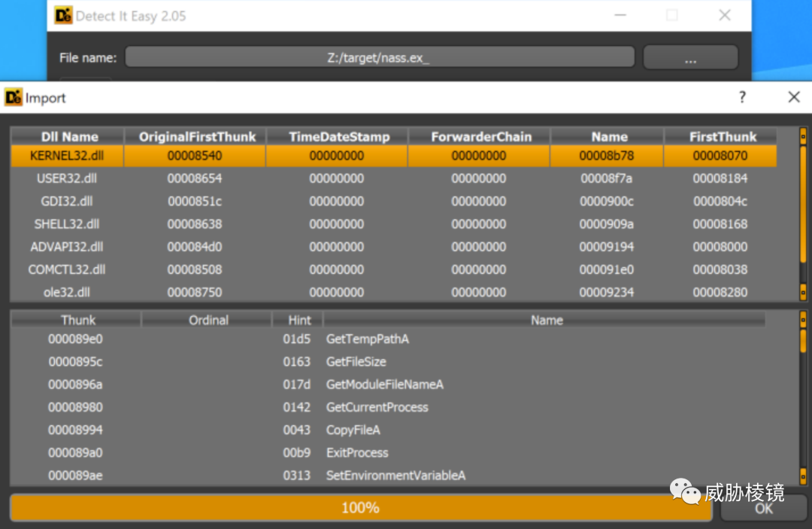Click the thunk value 000089e0
The image size is (812, 529).
coord(76,339)
